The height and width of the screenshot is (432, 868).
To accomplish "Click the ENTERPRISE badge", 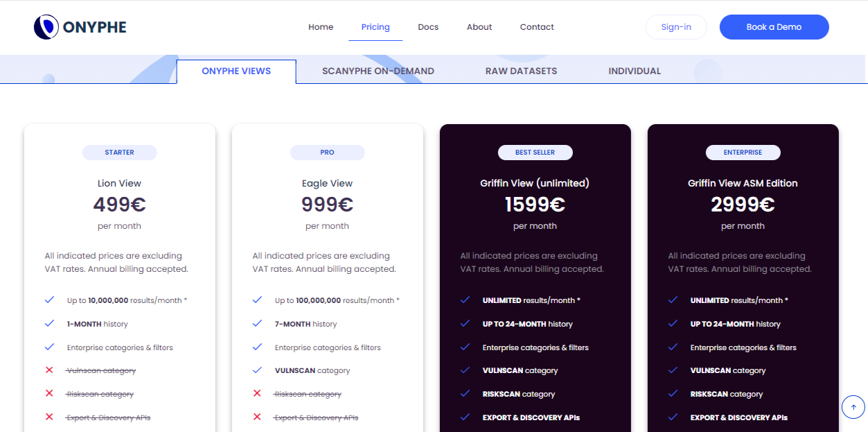I will 743,153.
